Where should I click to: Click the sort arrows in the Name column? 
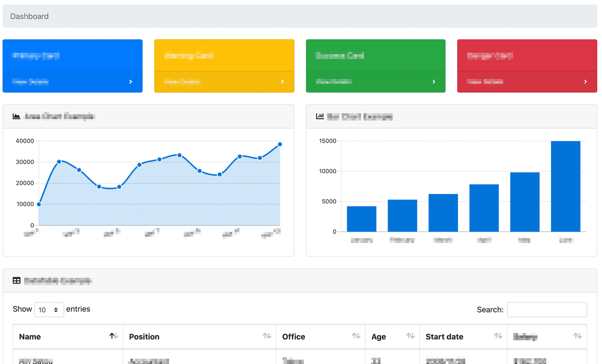tap(114, 336)
